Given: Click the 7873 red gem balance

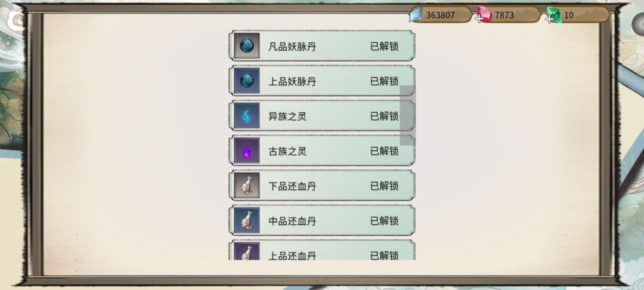Looking at the screenshot, I should pos(504,15).
